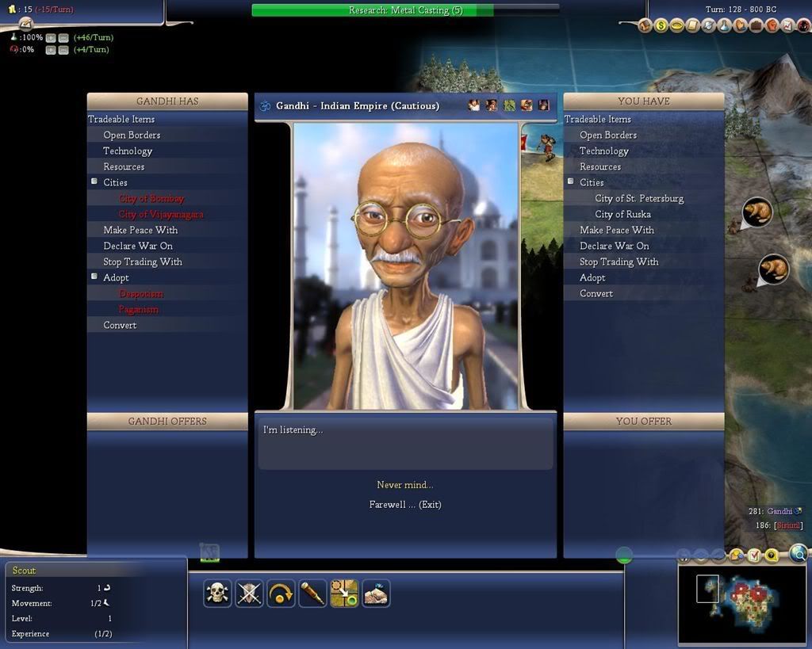
Task: Click the event log quill icon
Action: pyautogui.click(x=25, y=23)
